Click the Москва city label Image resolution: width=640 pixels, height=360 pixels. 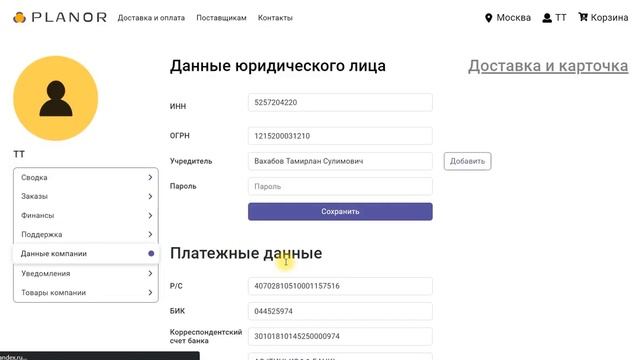pyautogui.click(x=513, y=18)
